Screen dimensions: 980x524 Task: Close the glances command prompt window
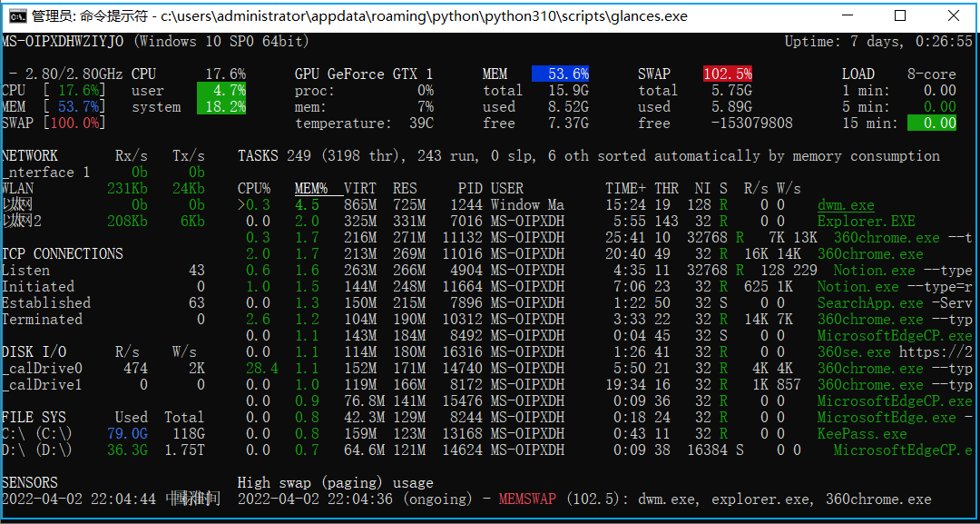click(x=952, y=16)
